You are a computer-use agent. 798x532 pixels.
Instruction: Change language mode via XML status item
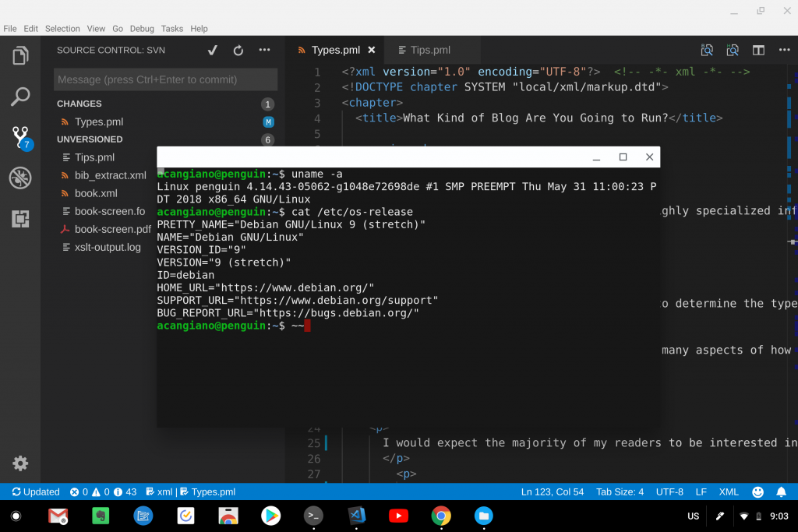tap(729, 491)
